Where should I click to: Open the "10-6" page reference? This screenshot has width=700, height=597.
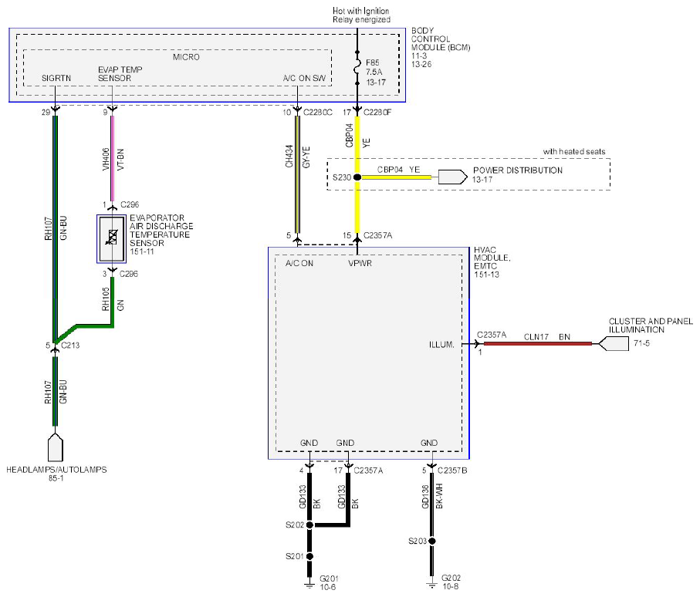[x=328, y=587]
